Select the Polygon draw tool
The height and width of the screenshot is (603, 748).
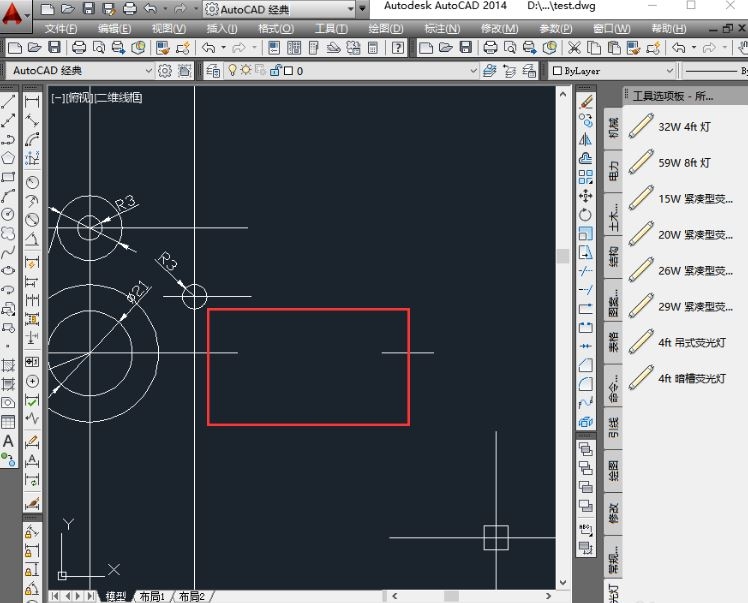[8, 158]
